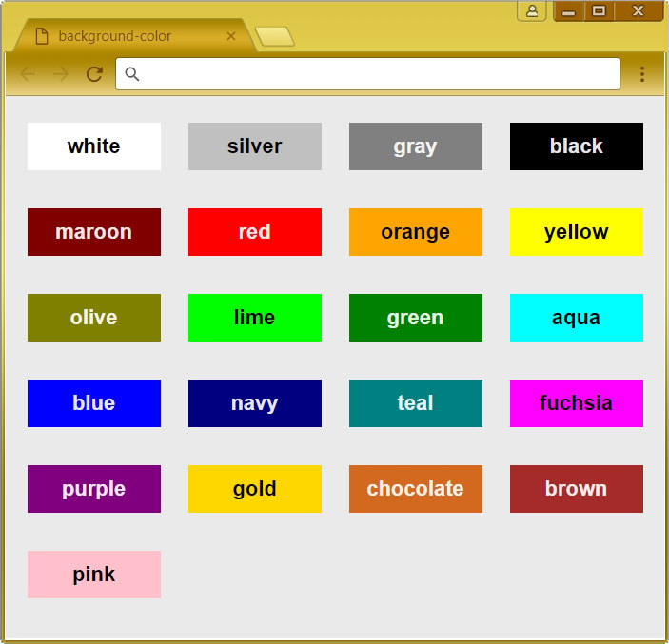Click the maroon color swatch
The height and width of the screenshot is (644, 669).
click(94, 232)
